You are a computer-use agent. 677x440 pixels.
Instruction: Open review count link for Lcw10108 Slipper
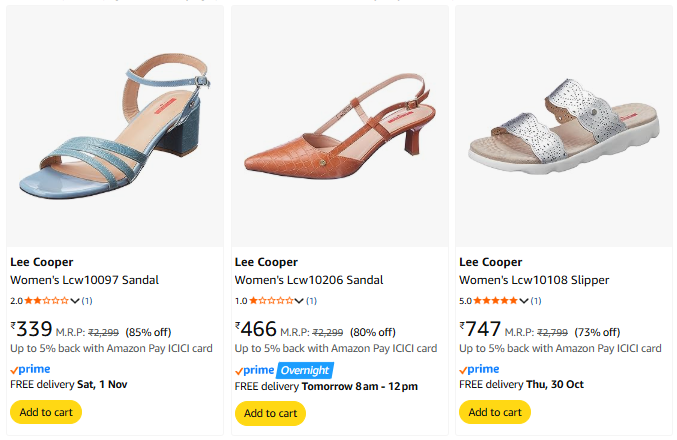pyautogui.click(x=536, y=301)
